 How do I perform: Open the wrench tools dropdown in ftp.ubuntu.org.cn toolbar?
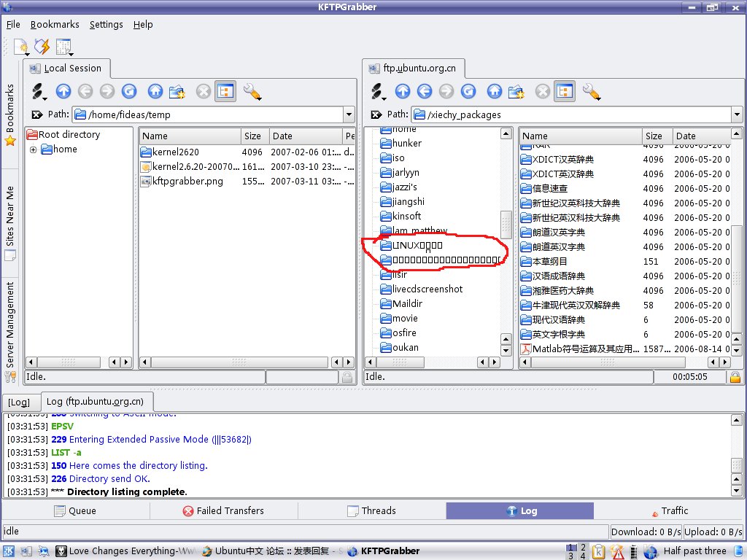(592, 91)
